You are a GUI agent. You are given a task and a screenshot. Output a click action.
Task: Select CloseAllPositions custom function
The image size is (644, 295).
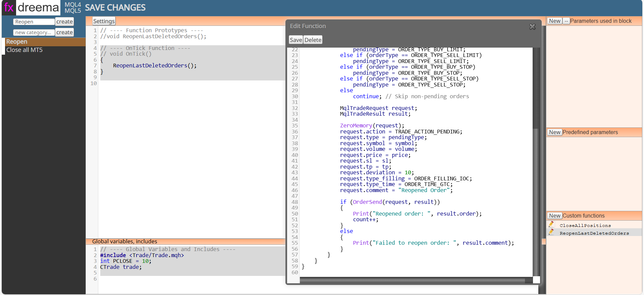click(585, 226)
